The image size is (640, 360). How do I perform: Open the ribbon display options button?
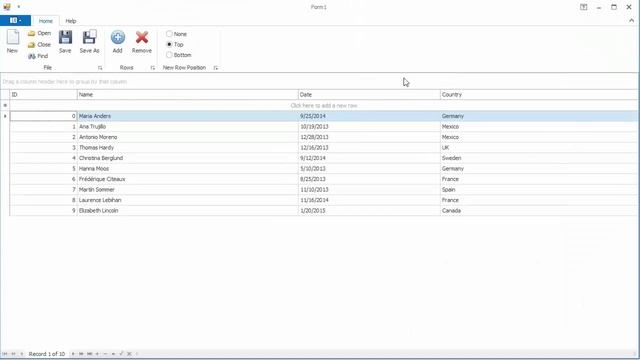click(x=584, y=7)
